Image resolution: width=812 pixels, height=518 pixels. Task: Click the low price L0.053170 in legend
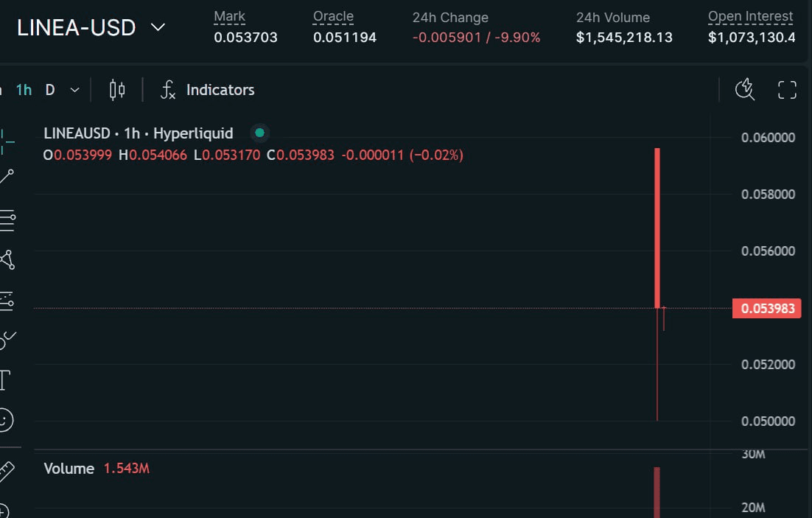pos(227,155)
